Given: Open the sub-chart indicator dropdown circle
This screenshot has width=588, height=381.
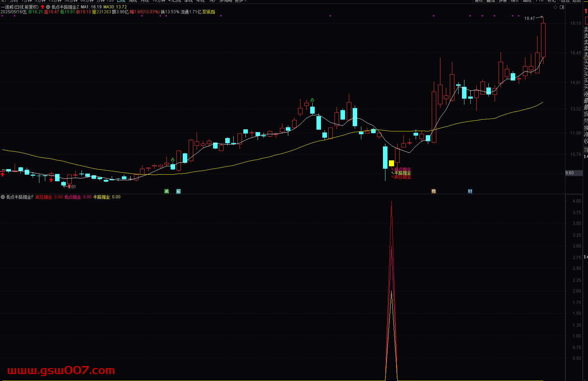Looking at the screenshot, I should click(3, 197).
